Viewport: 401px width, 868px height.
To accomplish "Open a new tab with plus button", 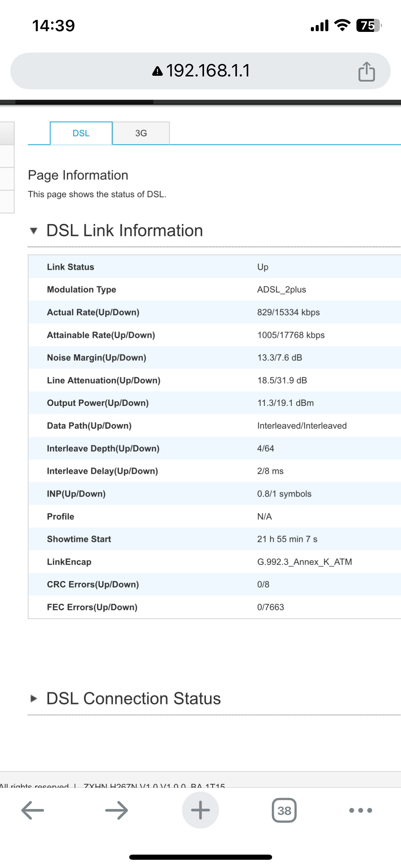I will tap(200, 810).
